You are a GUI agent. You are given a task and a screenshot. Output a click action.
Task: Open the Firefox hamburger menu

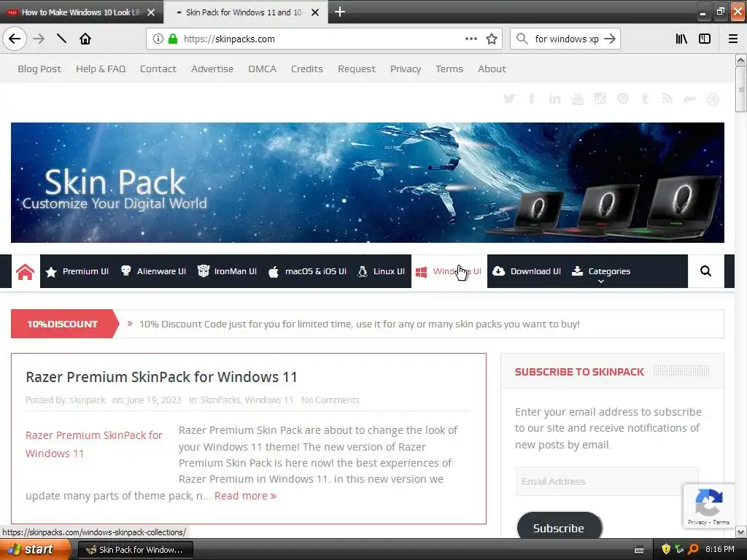click(733, 39)
